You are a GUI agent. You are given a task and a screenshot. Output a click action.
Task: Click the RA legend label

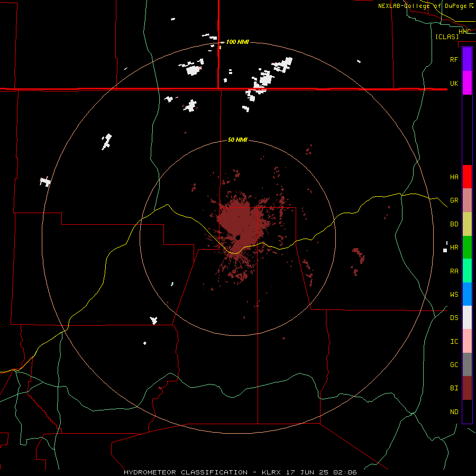[454, 271]
